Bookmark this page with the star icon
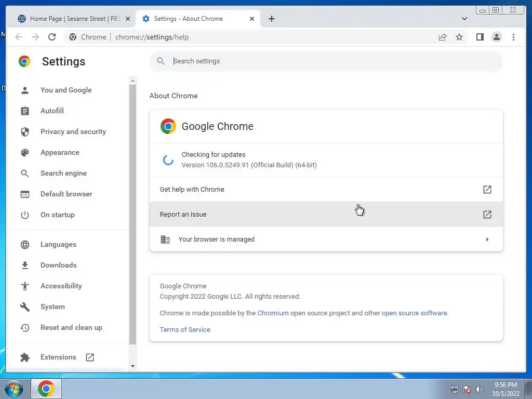The width and height of the screenshot is (532, 399). click(459, 37)
